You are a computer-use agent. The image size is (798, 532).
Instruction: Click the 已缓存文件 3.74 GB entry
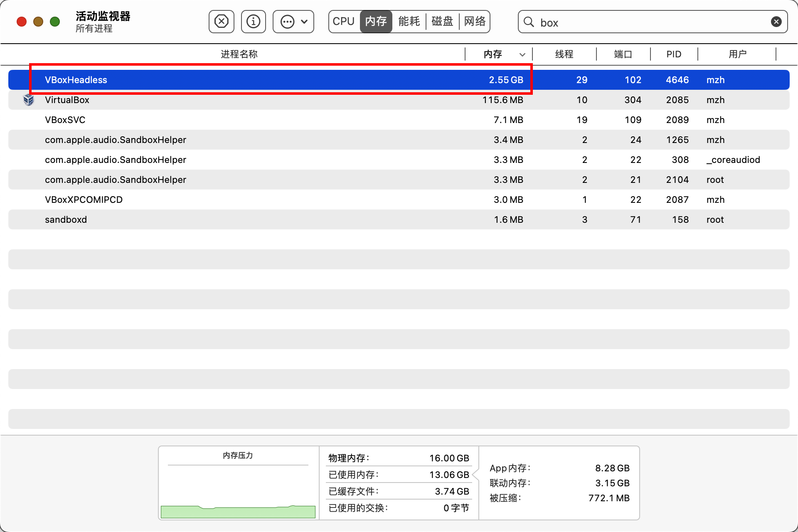(x=399, y=491)
